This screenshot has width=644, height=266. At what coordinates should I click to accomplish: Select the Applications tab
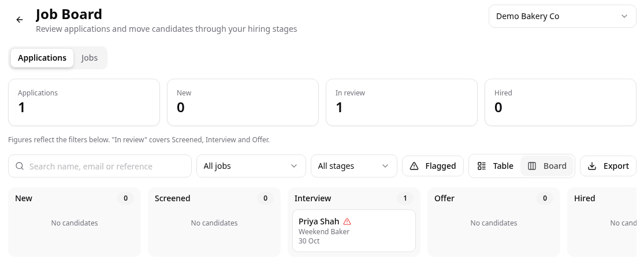[x=42, y=58]
